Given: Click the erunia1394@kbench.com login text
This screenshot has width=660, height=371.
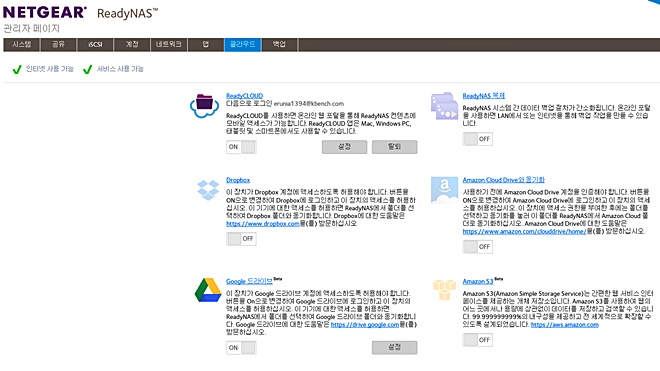Looking at the screenshot, I should 309,104.
